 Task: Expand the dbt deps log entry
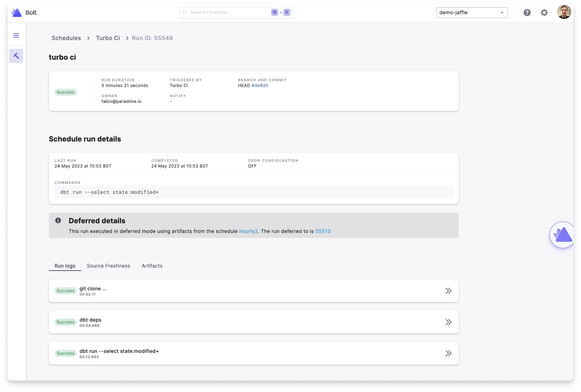(x=448, y=322)
